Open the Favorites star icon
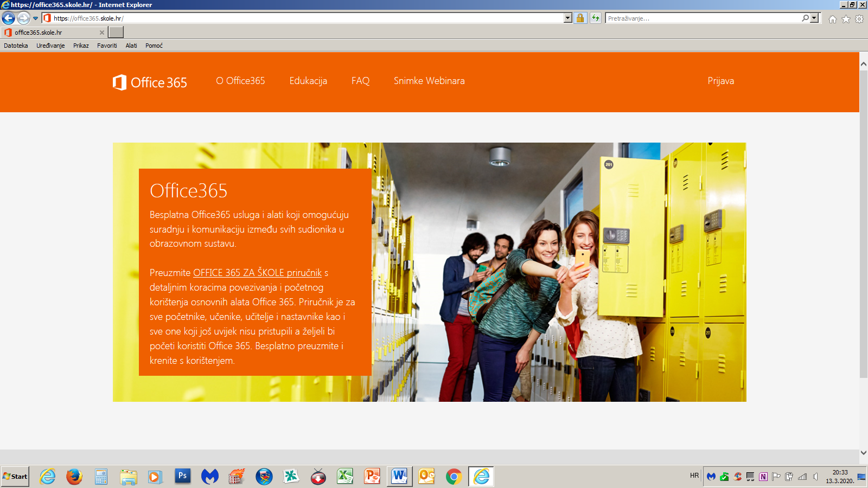 [846, 19]
